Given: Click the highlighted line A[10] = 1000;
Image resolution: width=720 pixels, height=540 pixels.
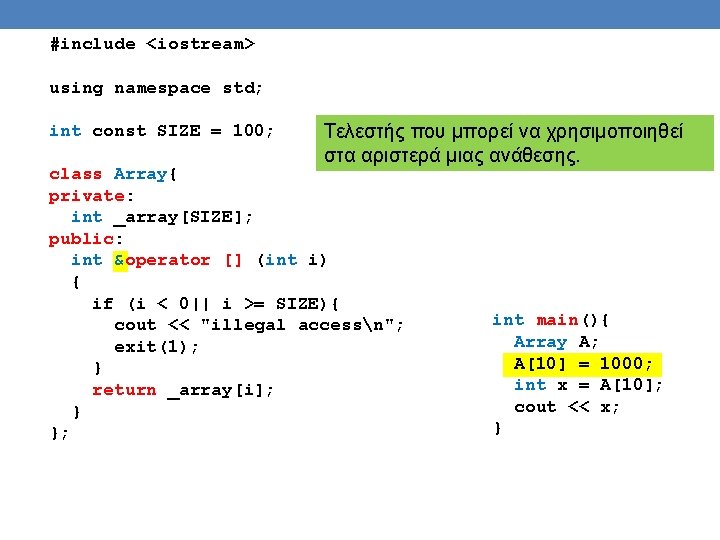Looking at the screenshot, I should tap(582, 365).
